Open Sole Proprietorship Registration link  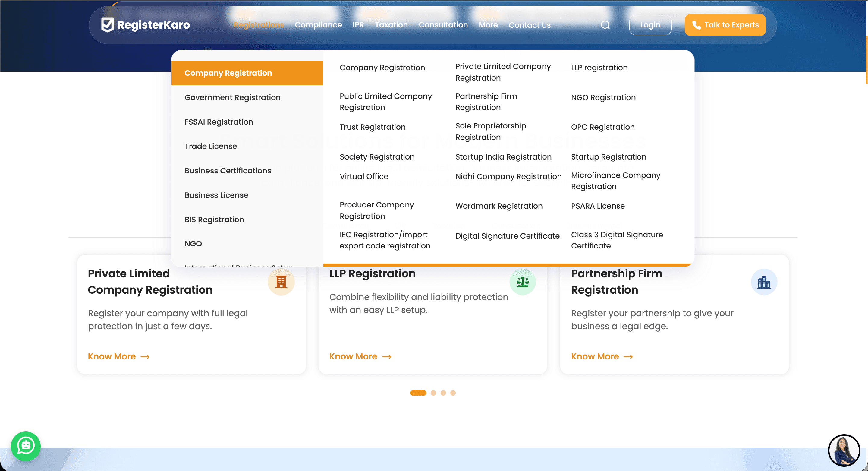(490, 131)
